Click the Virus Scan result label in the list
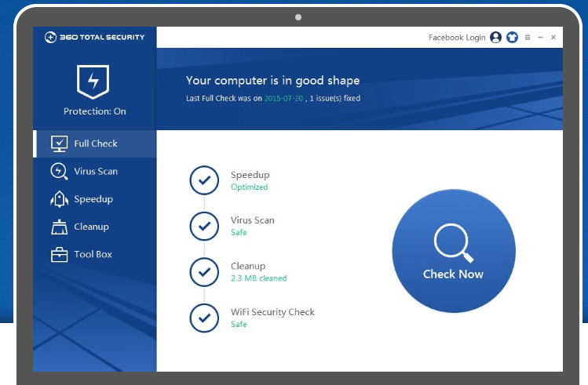The height and width of the screenshot is (385, 588). click(x=252, y=220)
